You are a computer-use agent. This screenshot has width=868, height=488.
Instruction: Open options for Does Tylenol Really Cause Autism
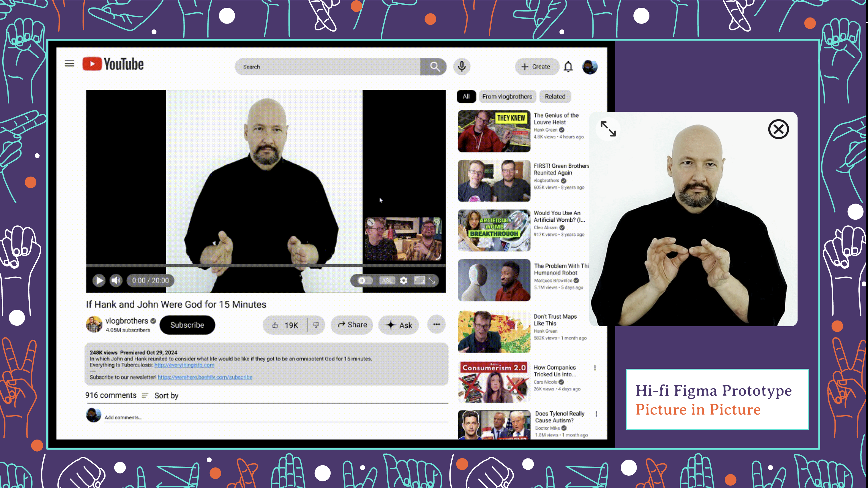(x=596, y=414)
